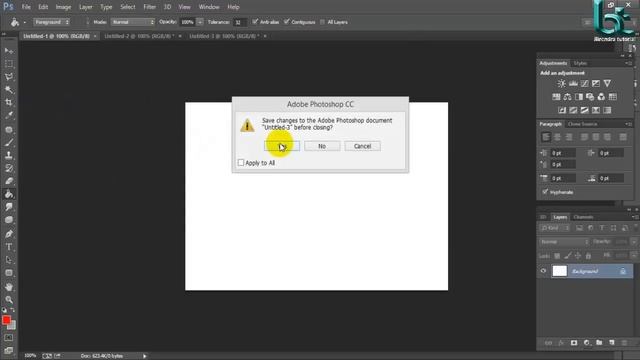Select the Zoom tool
The width and height of the screenshot is (640, 360).
point(9,300)
